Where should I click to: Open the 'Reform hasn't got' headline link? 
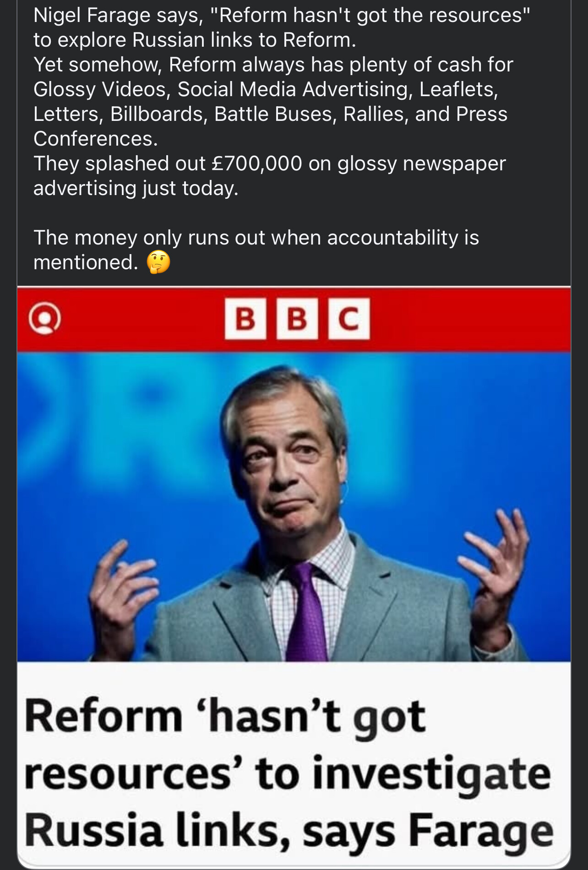pyautogui.click(x=224, y=717)
